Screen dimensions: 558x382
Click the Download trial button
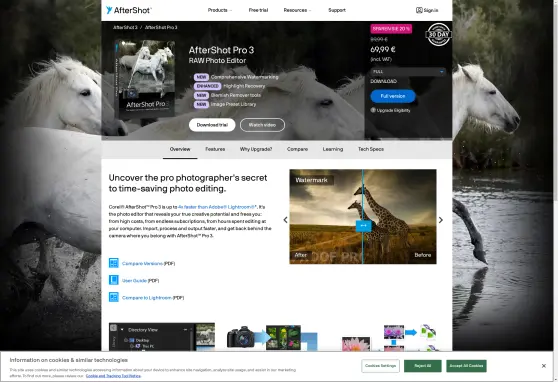tap(212, 125)
